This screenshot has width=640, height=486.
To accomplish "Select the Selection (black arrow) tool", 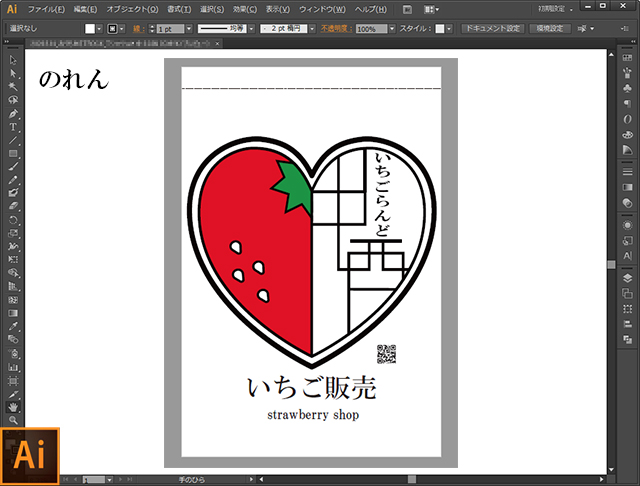I will pos(13,61).
